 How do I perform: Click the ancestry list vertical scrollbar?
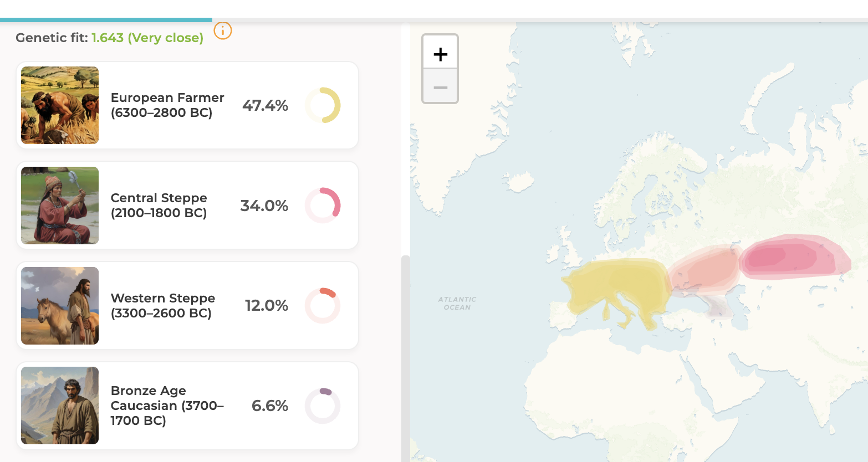[x=406, y=355]
